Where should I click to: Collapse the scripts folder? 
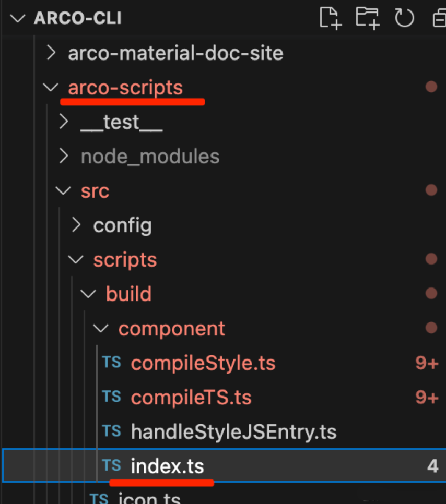76,260
